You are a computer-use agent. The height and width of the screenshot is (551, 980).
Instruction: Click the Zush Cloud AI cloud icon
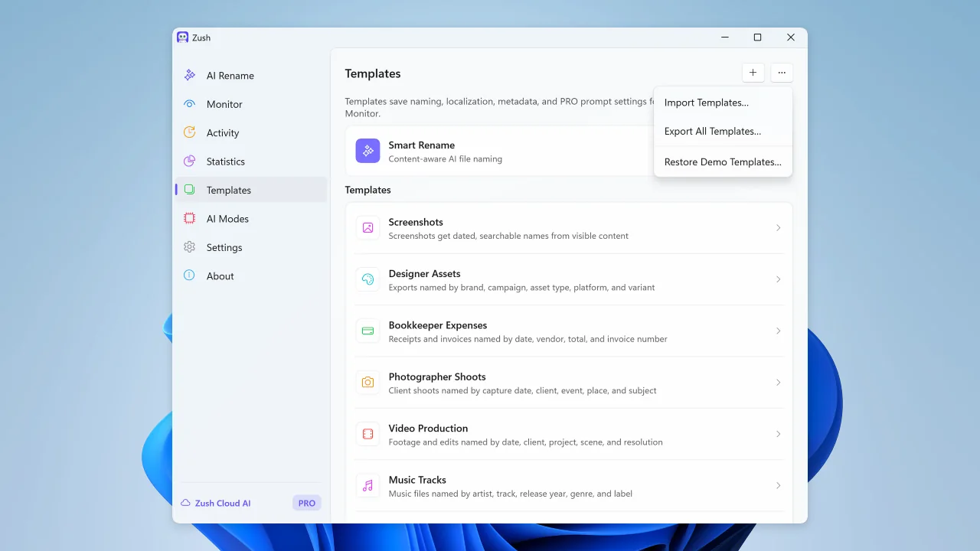point(185,503)
